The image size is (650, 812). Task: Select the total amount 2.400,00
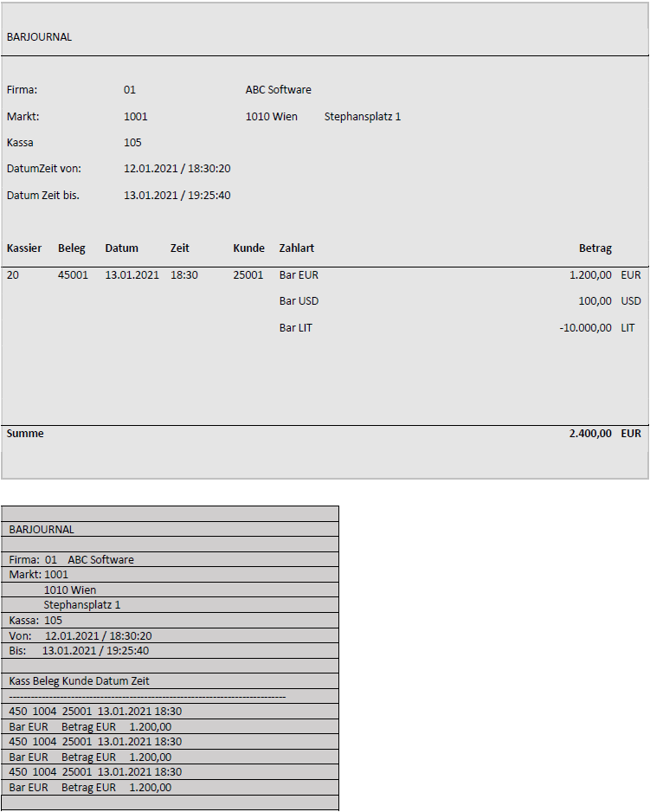point(590,433)
